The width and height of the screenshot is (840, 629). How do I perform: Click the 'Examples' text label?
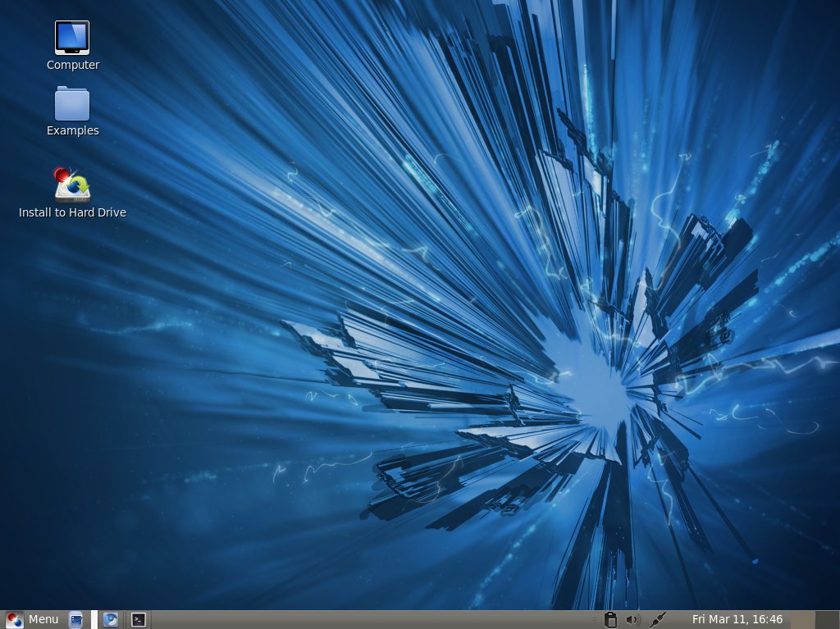click(x=73, y=130)
